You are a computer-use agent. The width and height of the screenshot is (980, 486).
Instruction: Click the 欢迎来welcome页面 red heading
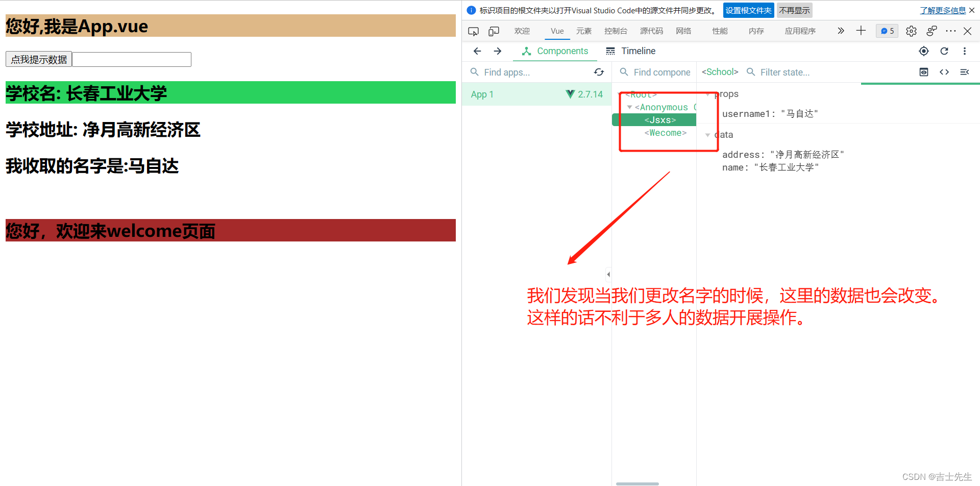(x=230, y=230)
